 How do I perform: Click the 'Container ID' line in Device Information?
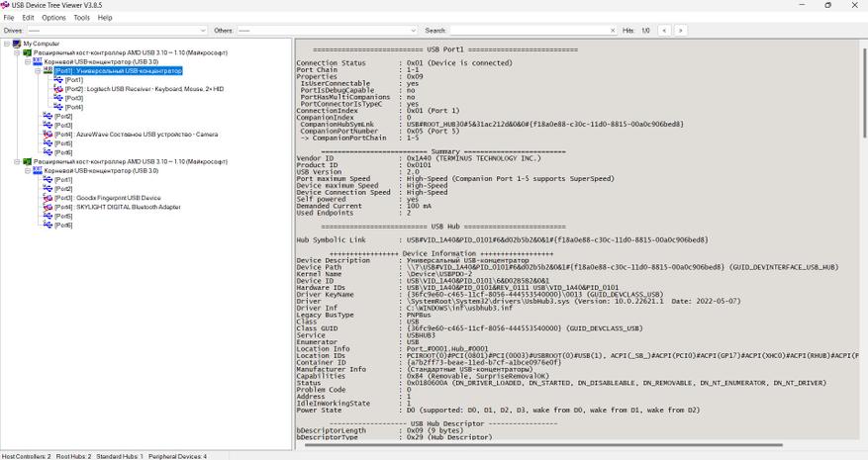pyautogui.click(x=429, y=363)
